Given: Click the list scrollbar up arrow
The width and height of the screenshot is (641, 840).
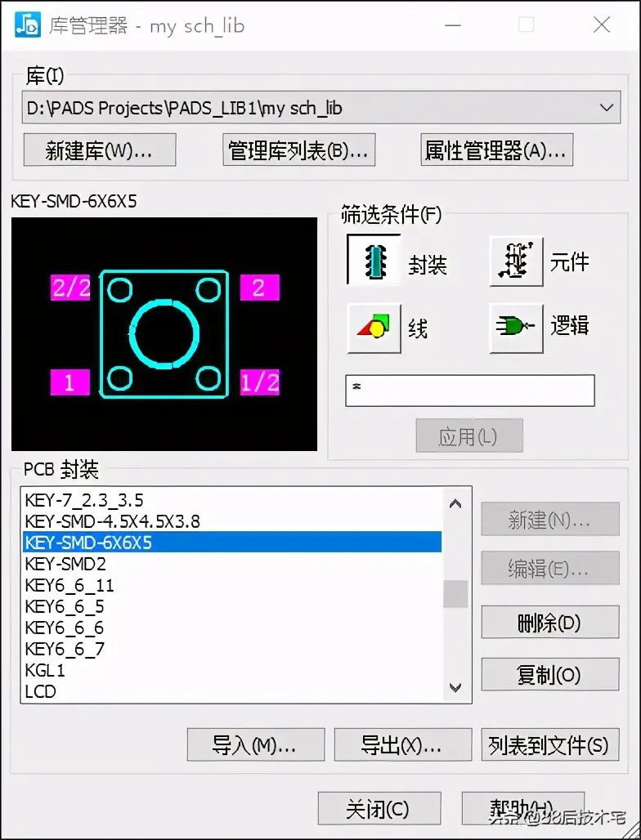Looking at the screenshot, I should click(x=455, y=503).
